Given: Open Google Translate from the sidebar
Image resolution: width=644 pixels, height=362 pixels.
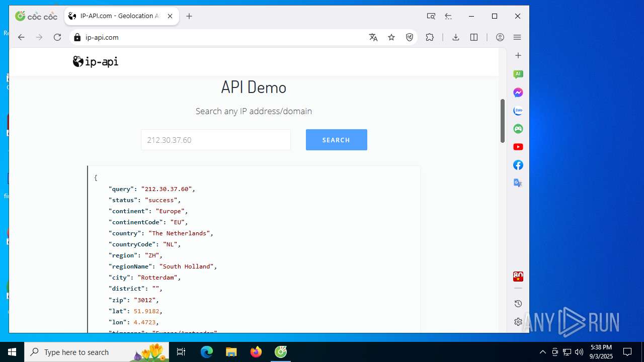Looking at the screenshot, I should click(x=518, y=183).
